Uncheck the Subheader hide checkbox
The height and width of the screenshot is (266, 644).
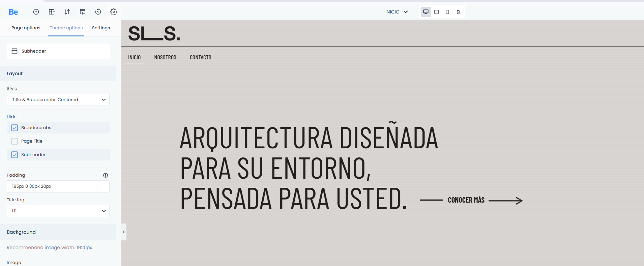pyautogui.click(x=14, y=155)
